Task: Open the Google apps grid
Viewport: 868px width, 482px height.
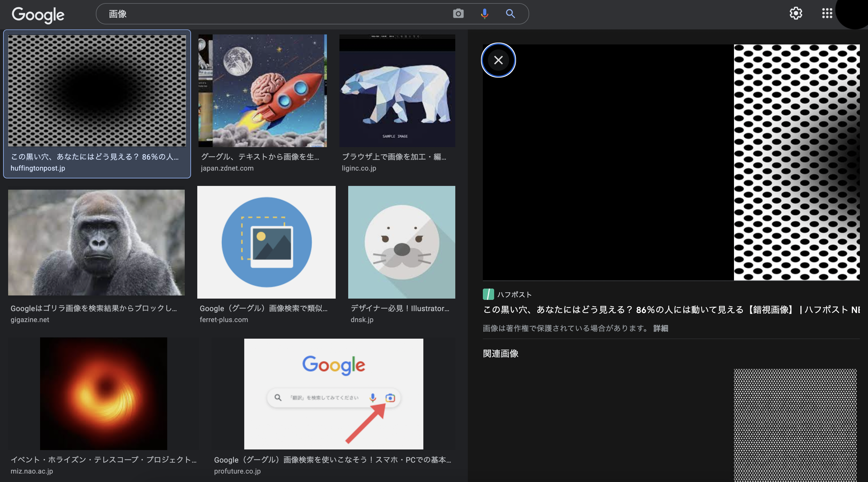Action: [x=827, y=13]
